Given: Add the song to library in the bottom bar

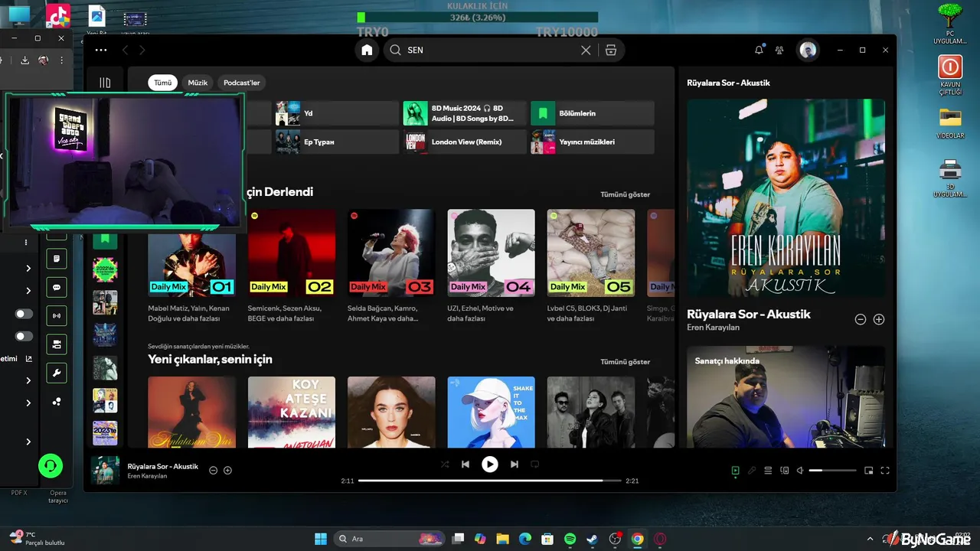Looking at the screenshot, I should click(227, 470).
